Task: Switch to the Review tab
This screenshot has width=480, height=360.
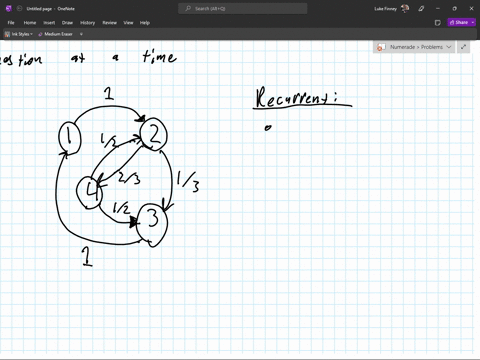Action: pos(109,23)
